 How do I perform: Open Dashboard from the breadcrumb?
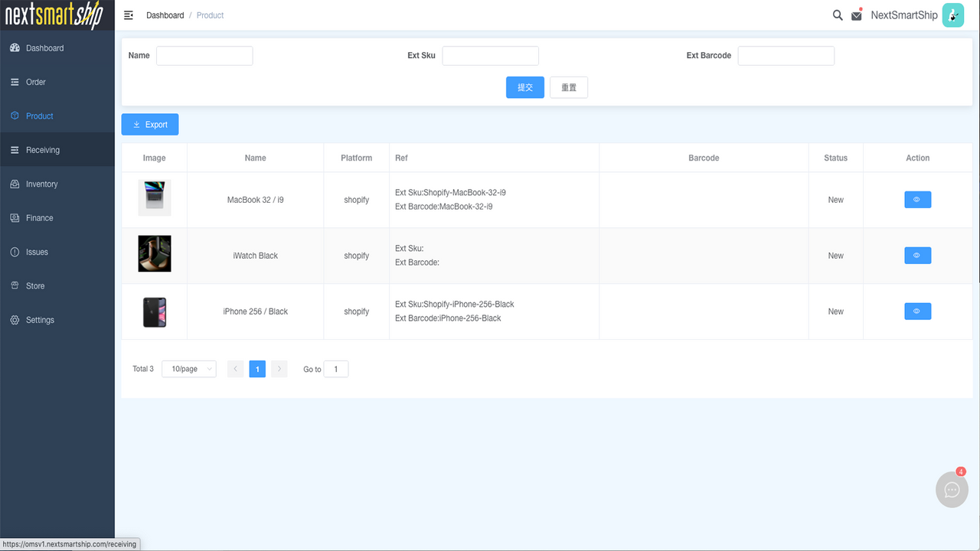(x=165, y=15)
